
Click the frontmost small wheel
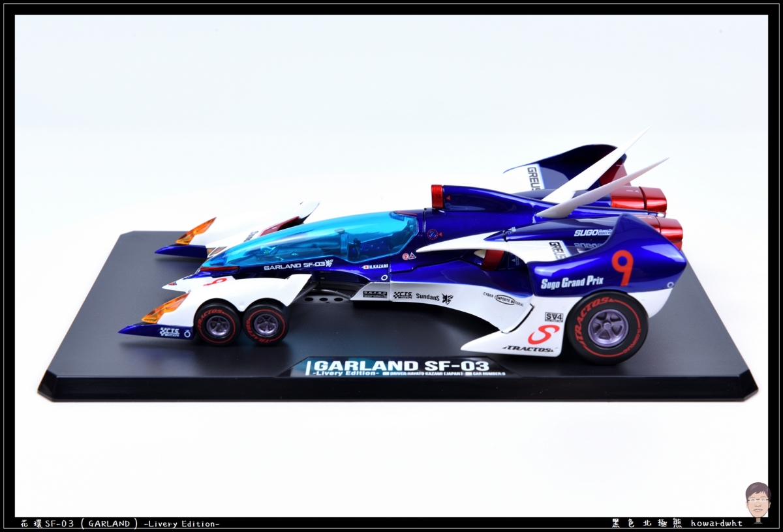(x=217, y=323)
